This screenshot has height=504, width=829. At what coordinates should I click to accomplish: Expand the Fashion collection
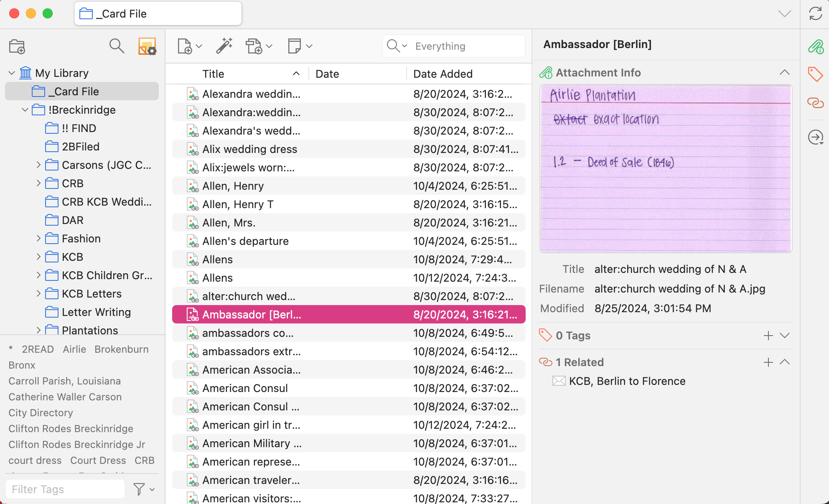pyautogui.click(x=38, y=239)
